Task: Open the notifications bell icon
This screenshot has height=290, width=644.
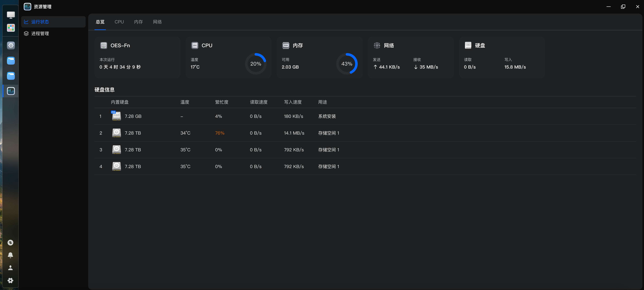Action: click(x=10, y=255)
